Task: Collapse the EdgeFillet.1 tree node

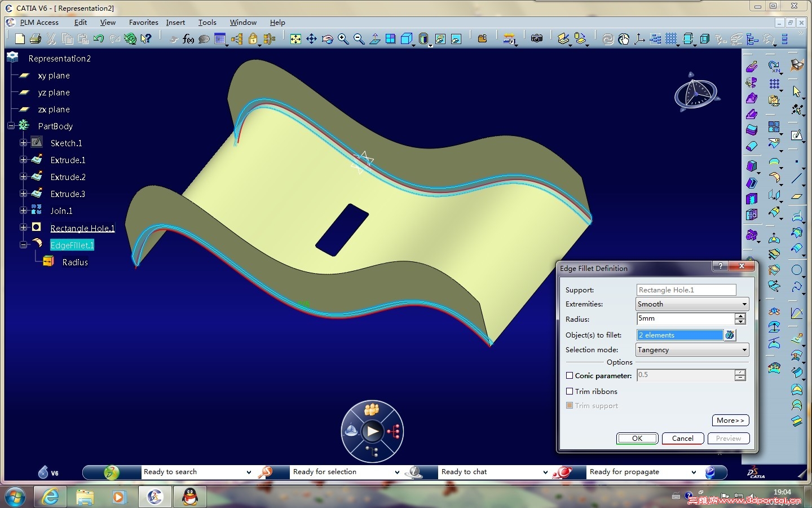Action: click(23, 244)
